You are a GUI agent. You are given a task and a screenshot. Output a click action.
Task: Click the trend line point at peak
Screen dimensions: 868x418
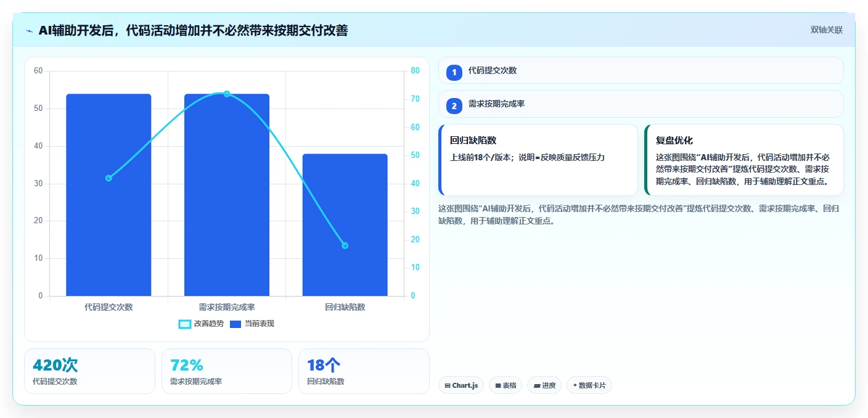click(x=227, y=94)
